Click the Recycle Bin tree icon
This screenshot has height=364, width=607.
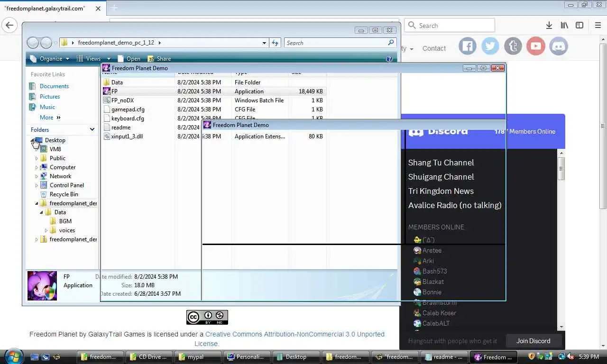click(44, 194)
